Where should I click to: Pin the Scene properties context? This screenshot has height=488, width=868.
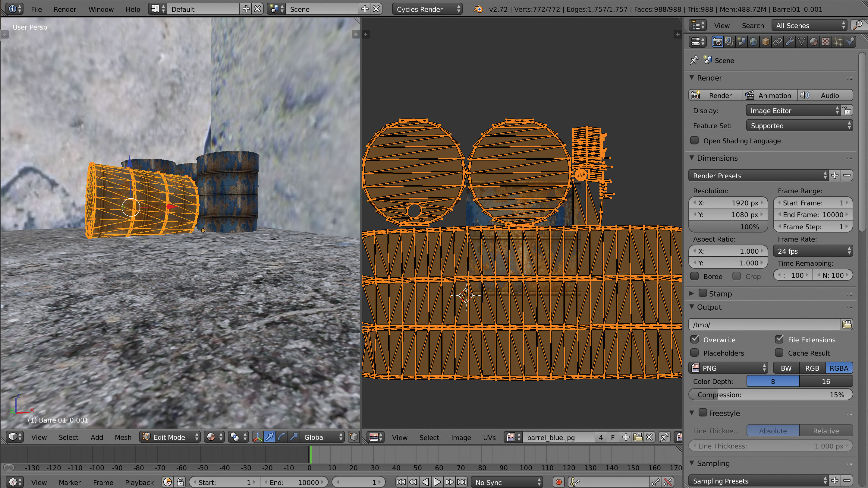694,60
